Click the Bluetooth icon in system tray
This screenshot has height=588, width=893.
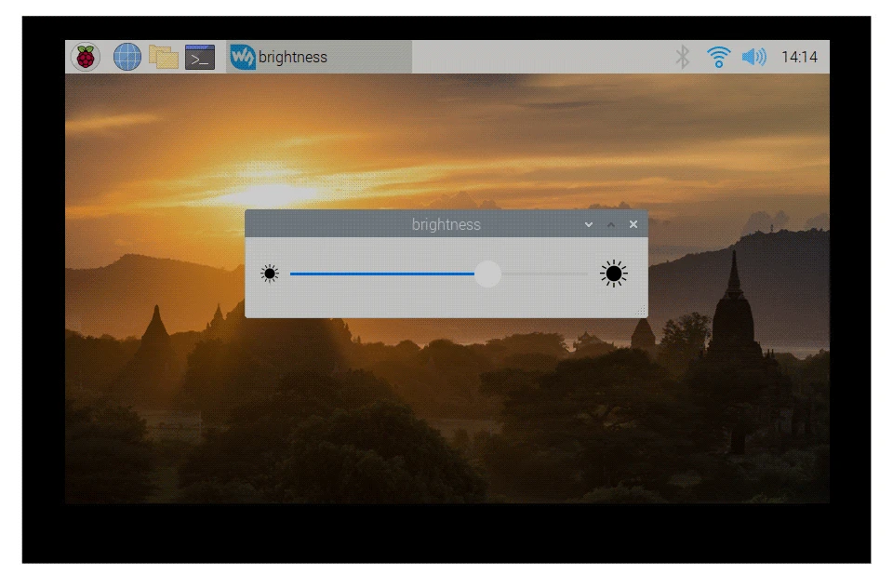pos(682,57)
